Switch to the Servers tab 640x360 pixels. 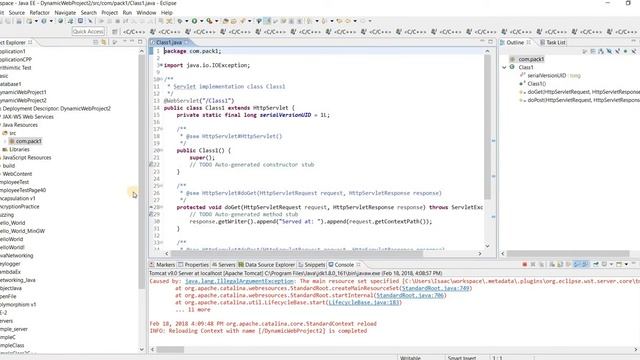[x=224, y=264]
